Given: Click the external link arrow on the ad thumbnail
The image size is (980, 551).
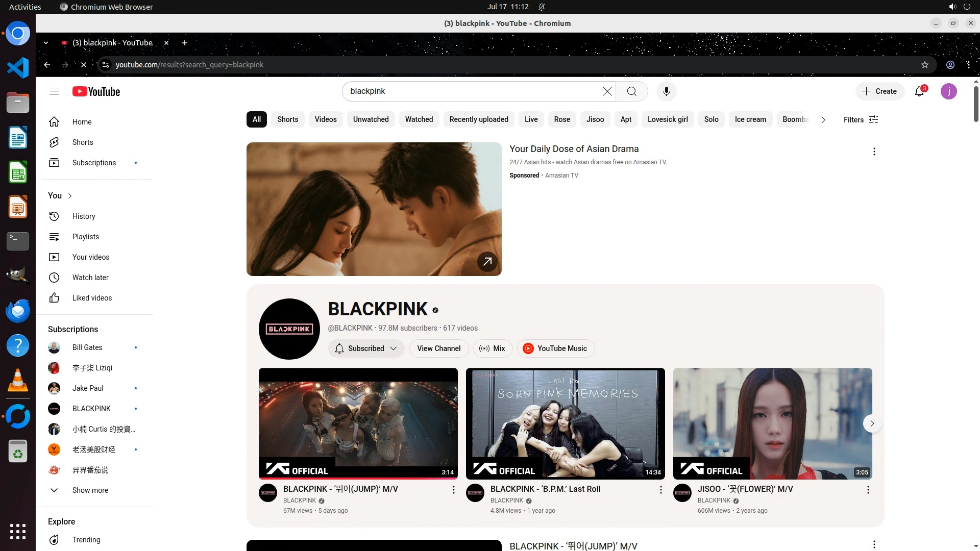Looking at the screenshot, I should coord(487,262).
